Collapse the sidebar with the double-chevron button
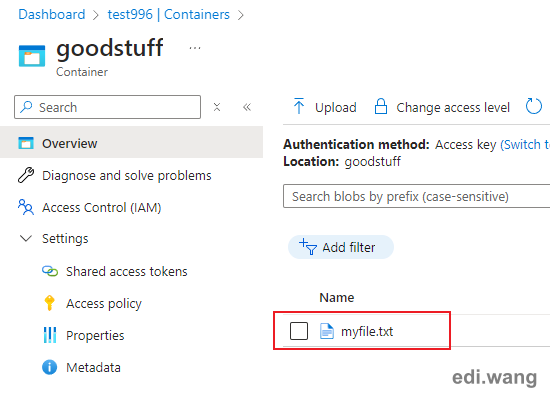This screenshot has width=550, height=400. click(247, 107)
